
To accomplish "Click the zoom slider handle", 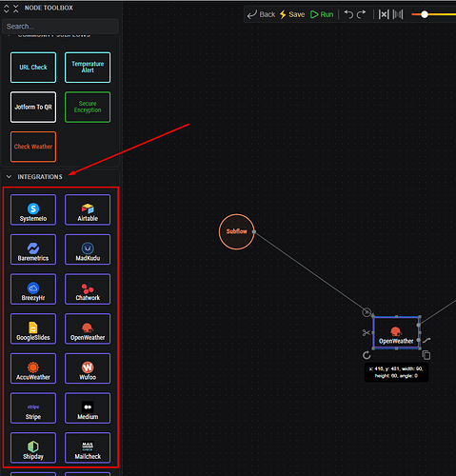I will tap(425, 14).
